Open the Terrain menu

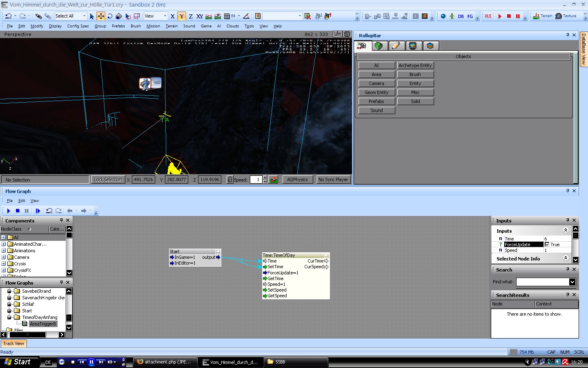(x=171, y=26)
